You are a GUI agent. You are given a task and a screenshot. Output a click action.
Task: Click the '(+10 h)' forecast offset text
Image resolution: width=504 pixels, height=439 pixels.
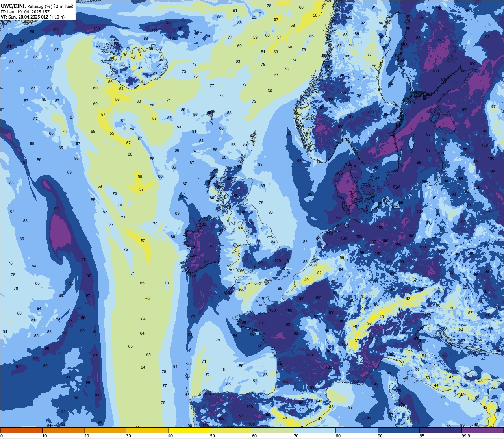tap(57, 17)
